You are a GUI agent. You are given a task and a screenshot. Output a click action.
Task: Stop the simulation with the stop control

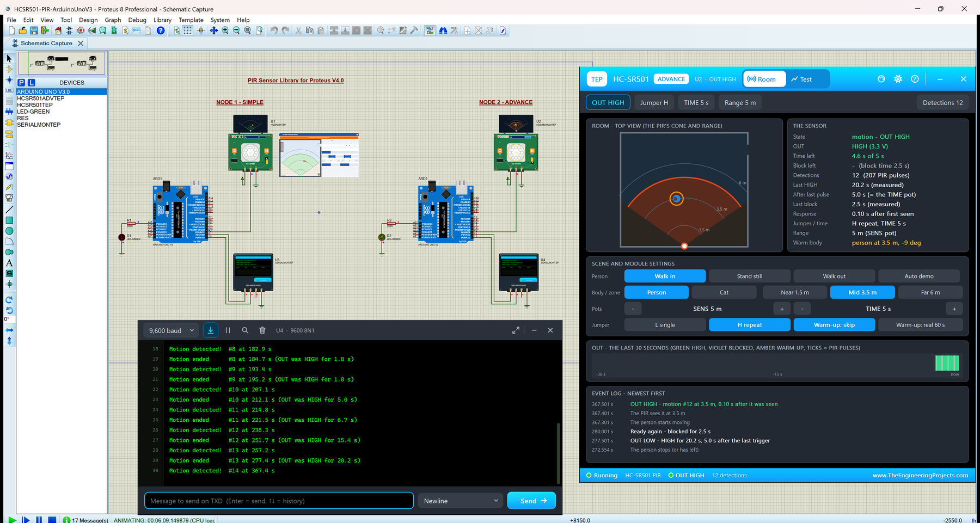coord(52,520)
